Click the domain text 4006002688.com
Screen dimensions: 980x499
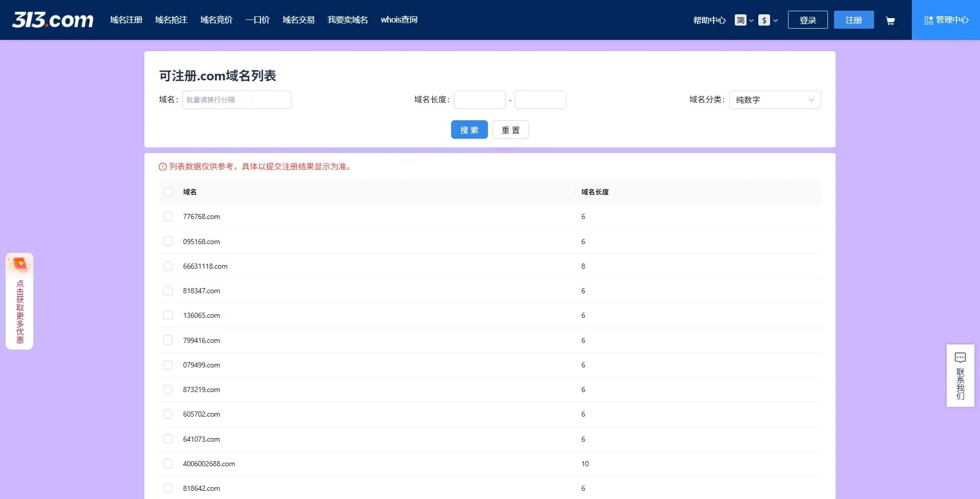pyautogui.click(x=209, y=464)
